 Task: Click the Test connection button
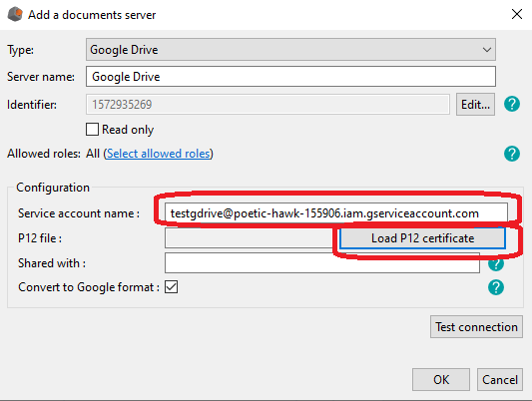coord(476,327)
